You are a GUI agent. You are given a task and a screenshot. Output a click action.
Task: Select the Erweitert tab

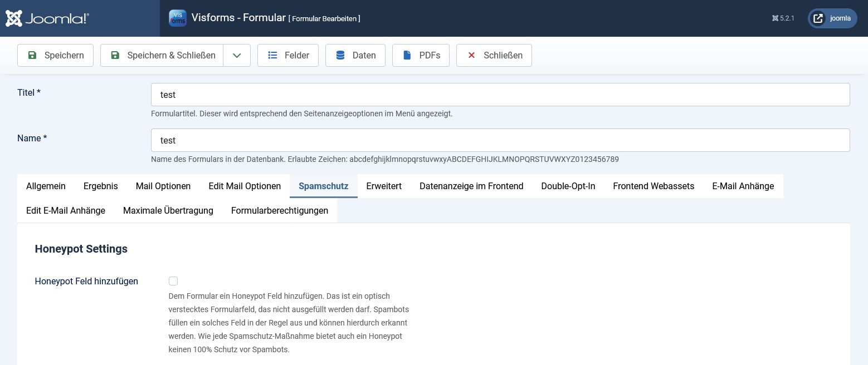384,186
